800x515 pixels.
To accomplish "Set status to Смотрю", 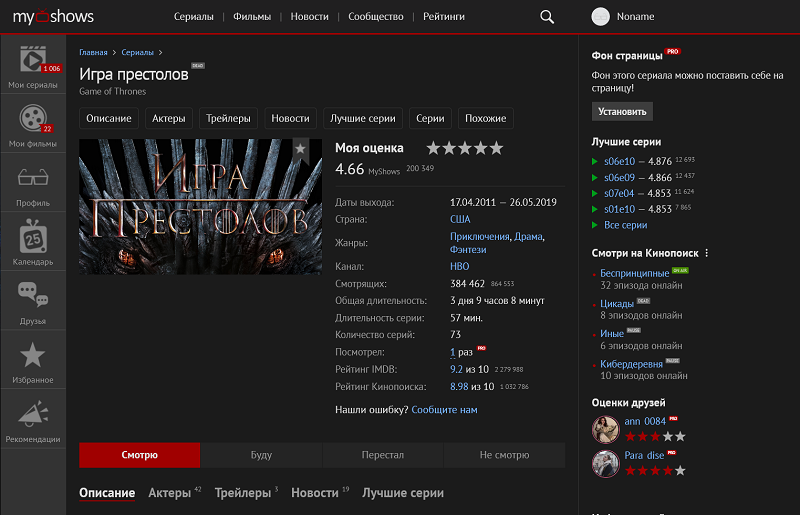I will (140, 455).
